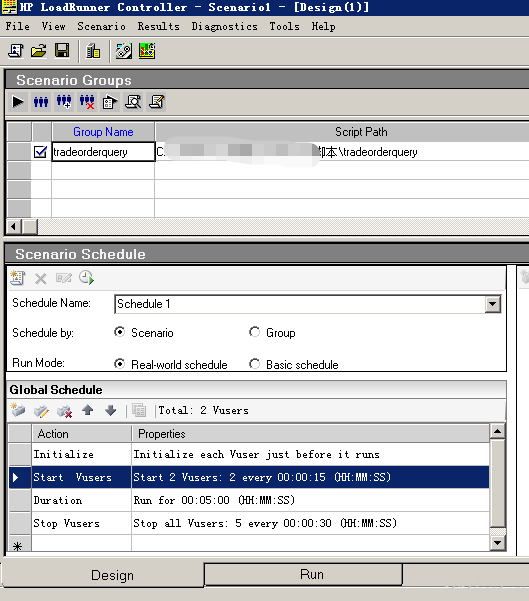
Task: Click the New Scenario toolbar icon
Action: click(16, 51)
